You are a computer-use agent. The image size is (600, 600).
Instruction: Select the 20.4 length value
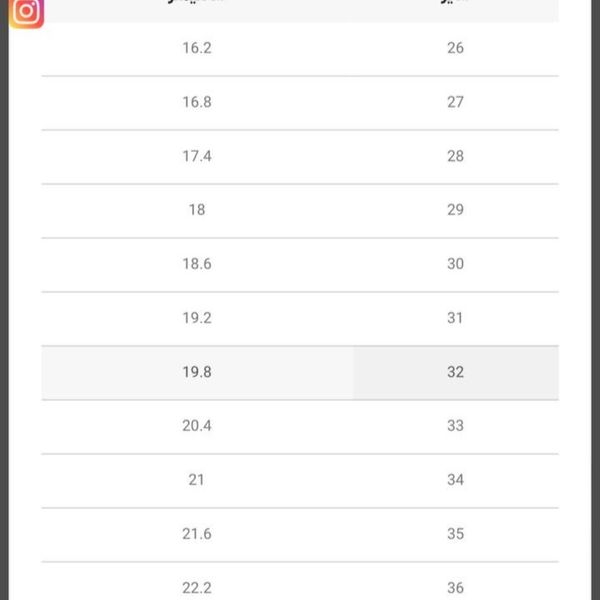click(197, 426)
